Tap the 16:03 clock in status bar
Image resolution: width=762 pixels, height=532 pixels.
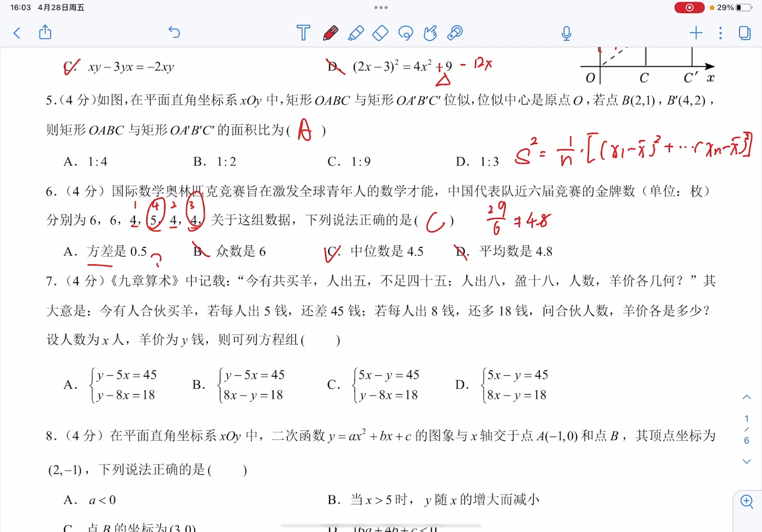[x=20, y=7]
